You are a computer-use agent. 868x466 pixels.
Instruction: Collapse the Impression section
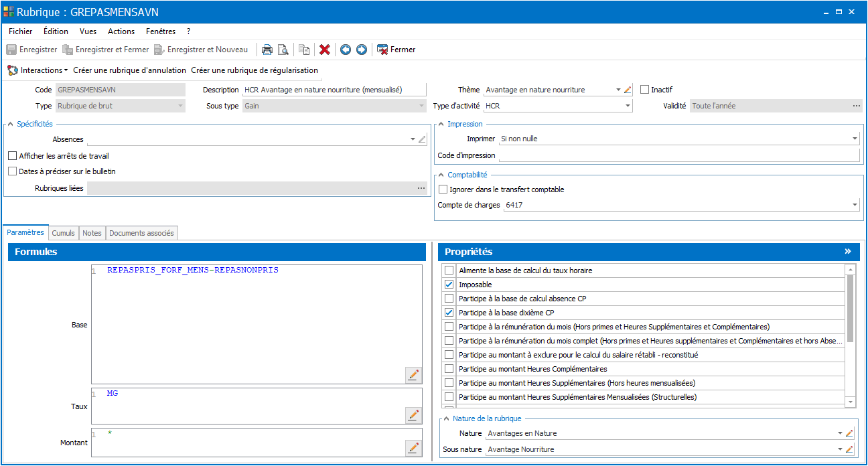[x=441, y=124]
